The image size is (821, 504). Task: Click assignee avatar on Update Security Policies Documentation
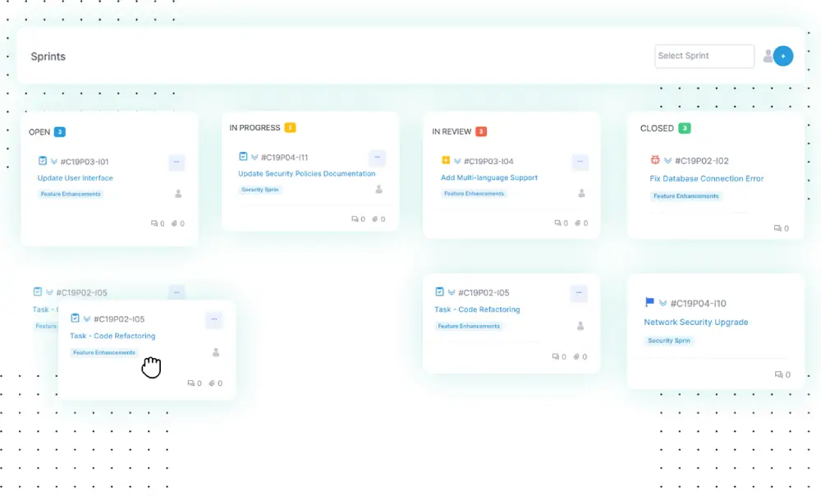coord(378,190)
